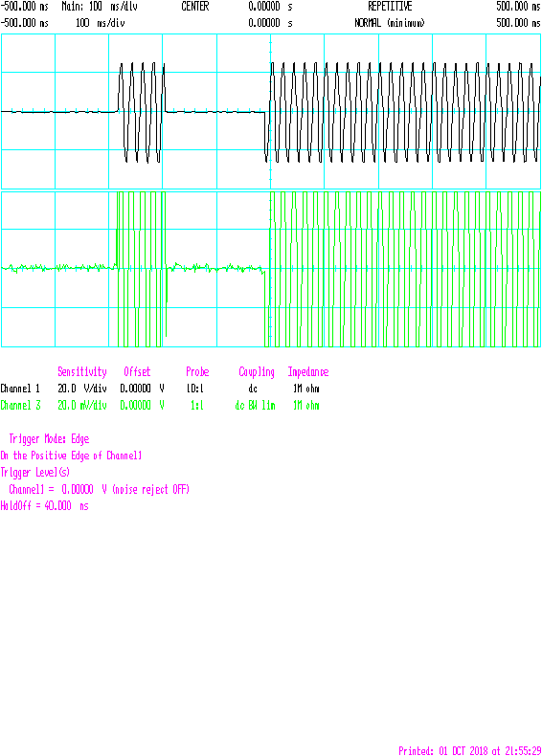
Task: Select the Channel 3 sensitivity '20.0 mV/div'
Action: pyautogui.click(x=82, y=406)
